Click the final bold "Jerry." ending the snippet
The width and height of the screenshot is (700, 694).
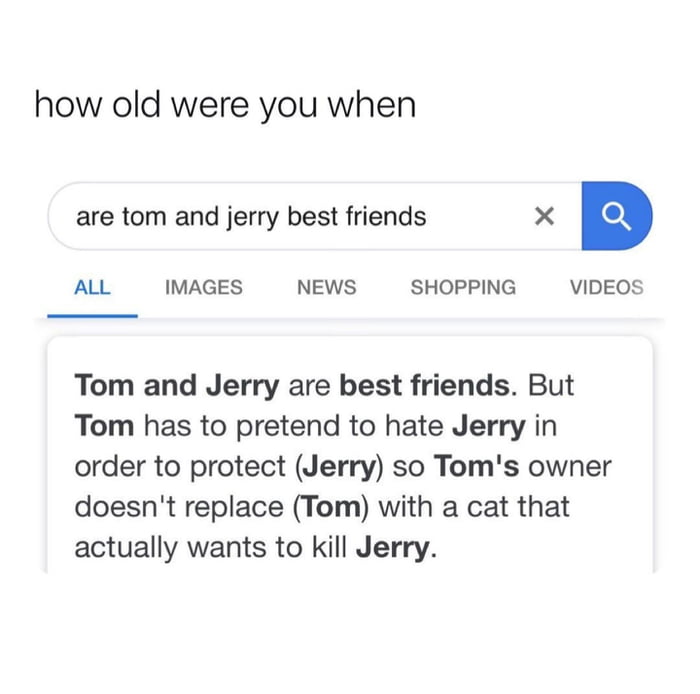[x=397, y=547]
